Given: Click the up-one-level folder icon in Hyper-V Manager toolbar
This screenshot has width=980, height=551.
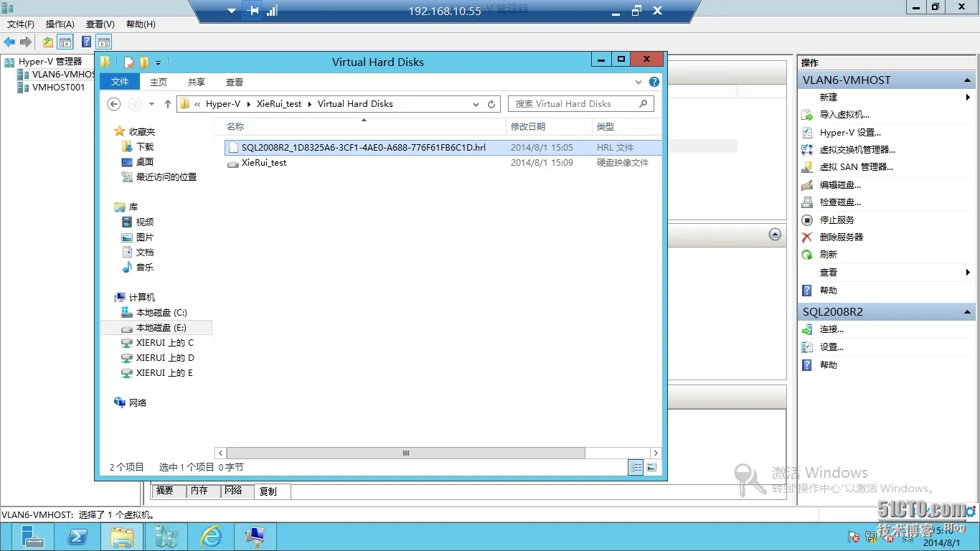Looking at the screenshot, I should point(48,42).
